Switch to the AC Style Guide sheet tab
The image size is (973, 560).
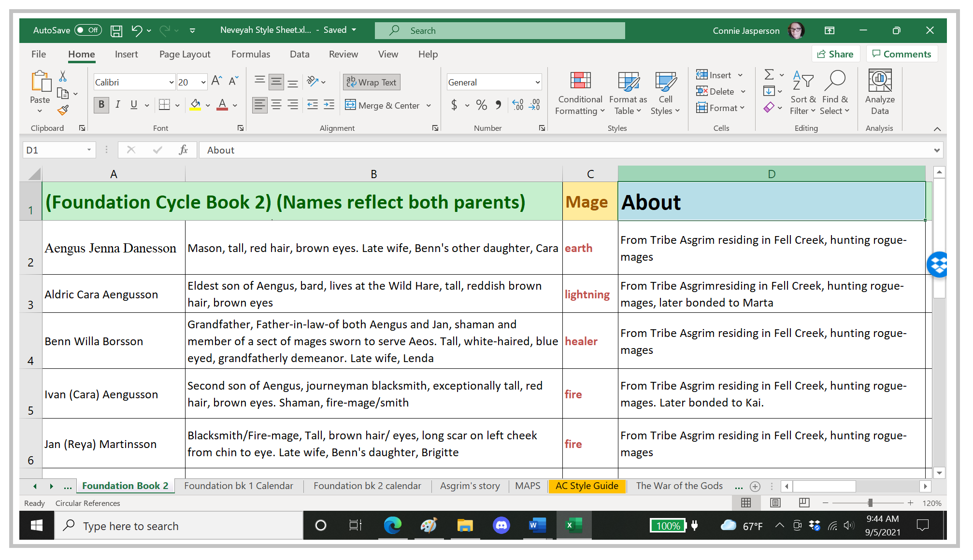click(x=587, y=486)
